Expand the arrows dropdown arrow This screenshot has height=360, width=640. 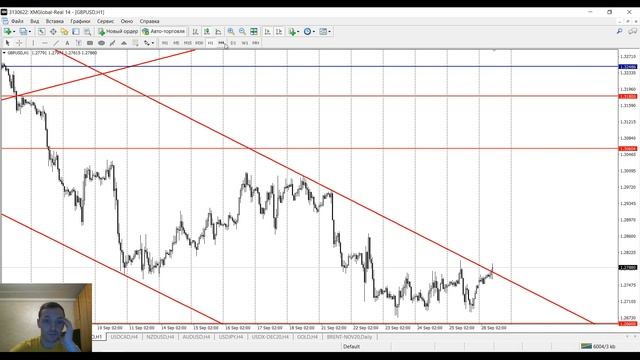[x=153, y=43]
